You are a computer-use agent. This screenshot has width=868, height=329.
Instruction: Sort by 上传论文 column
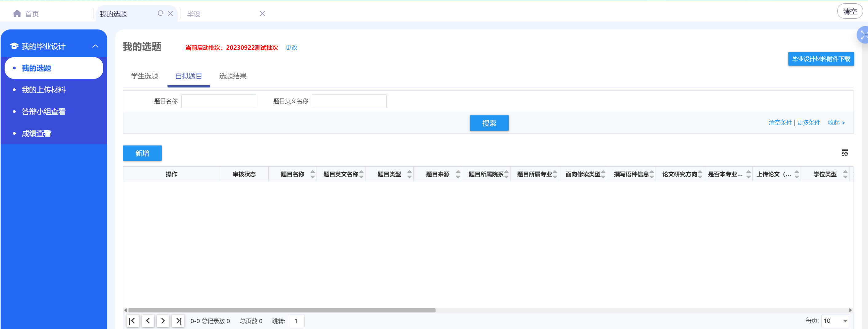coord(797,174)
